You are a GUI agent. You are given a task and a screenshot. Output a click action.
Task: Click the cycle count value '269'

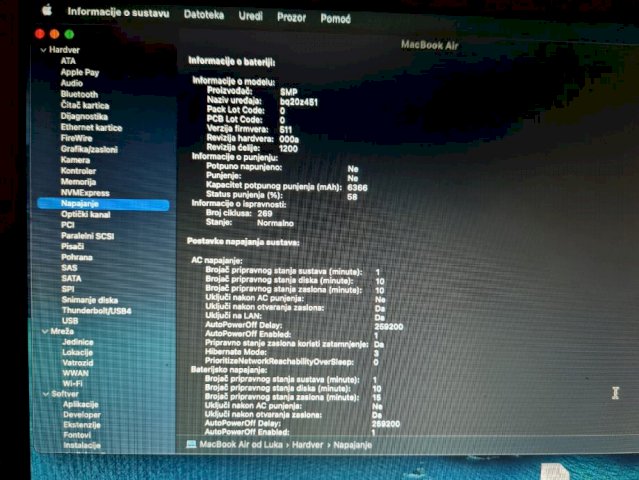pos(265,214)
